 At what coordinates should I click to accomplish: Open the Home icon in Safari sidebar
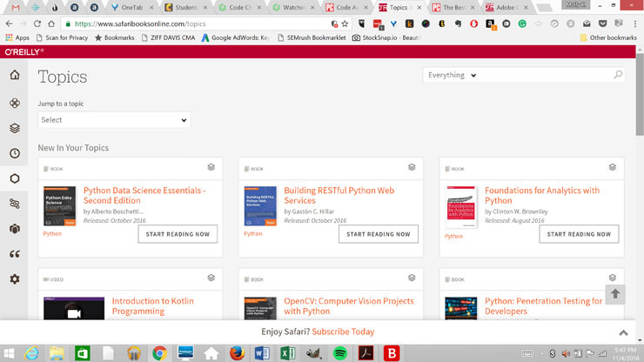[15, 75]
